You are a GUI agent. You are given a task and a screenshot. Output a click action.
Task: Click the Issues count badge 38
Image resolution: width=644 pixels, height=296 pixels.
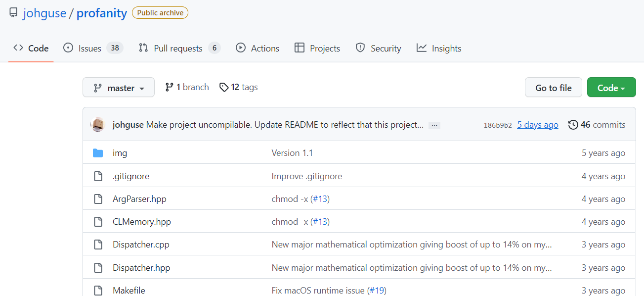point(115,48)
